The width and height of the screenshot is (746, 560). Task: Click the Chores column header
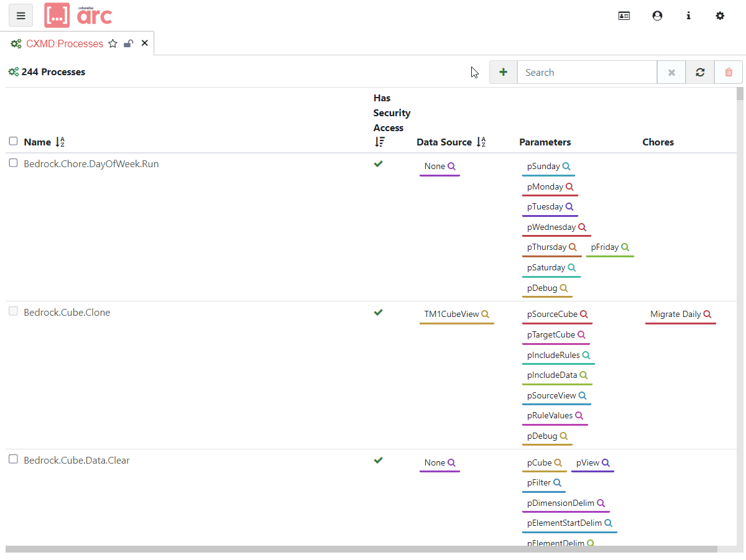(658, 142)
